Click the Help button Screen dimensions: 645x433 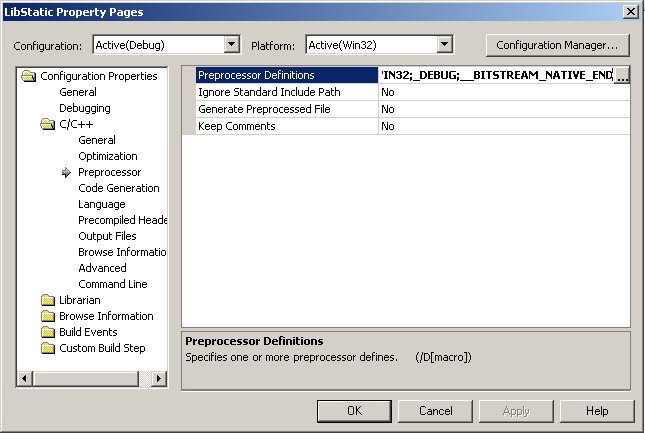coord(597,411)
